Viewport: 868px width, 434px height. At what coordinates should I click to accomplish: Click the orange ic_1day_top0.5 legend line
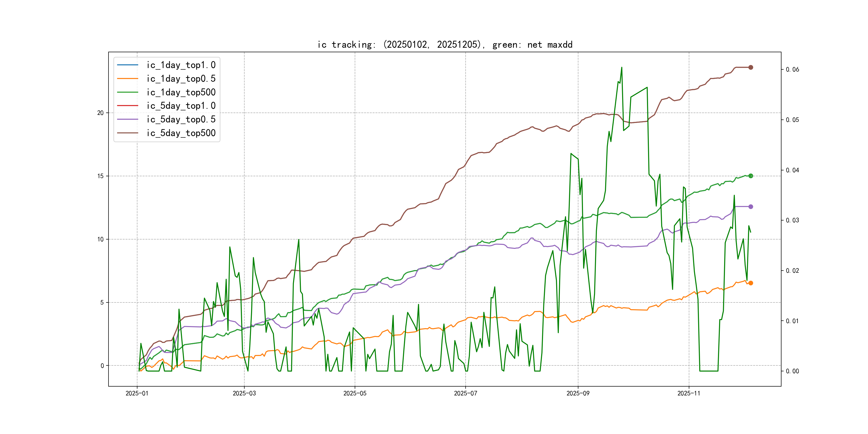click(x=127, y=78)
